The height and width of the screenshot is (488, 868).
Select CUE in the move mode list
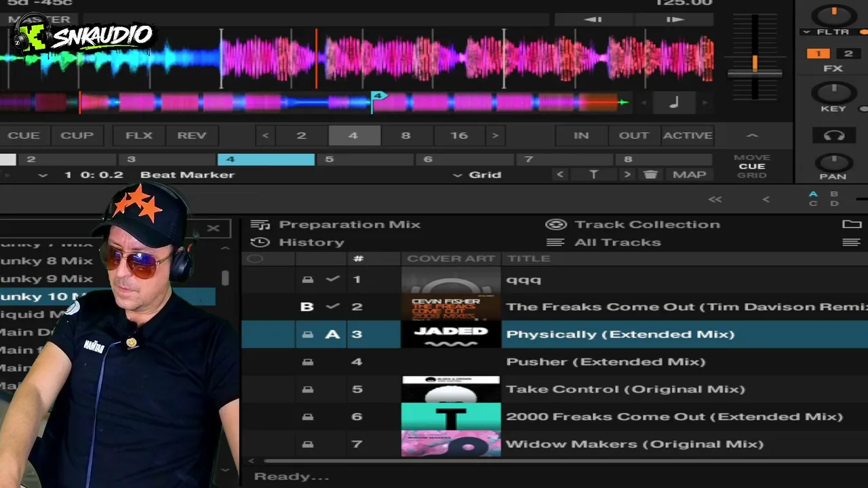752,166
